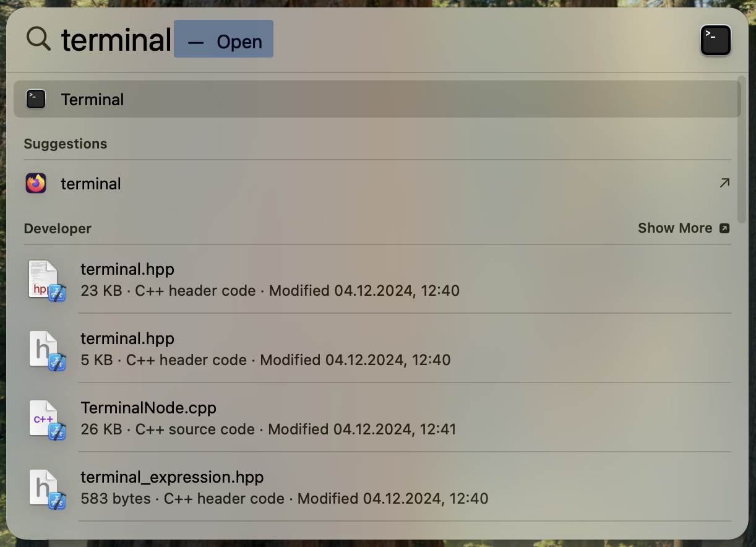The height and width of the screenshot is (547, 756).
Task: Open the hpp document icon for terminal.hpp
Action: coord(43,280)
